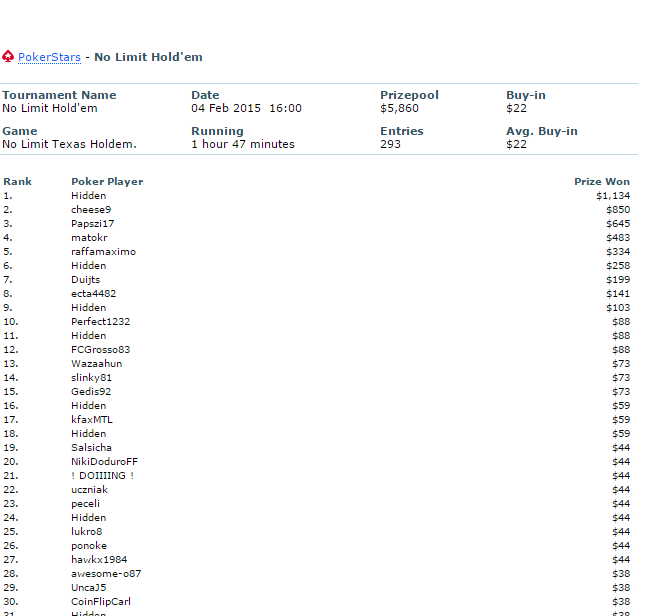Click the Hidden player at rank 1

click(x=88, y=196)
